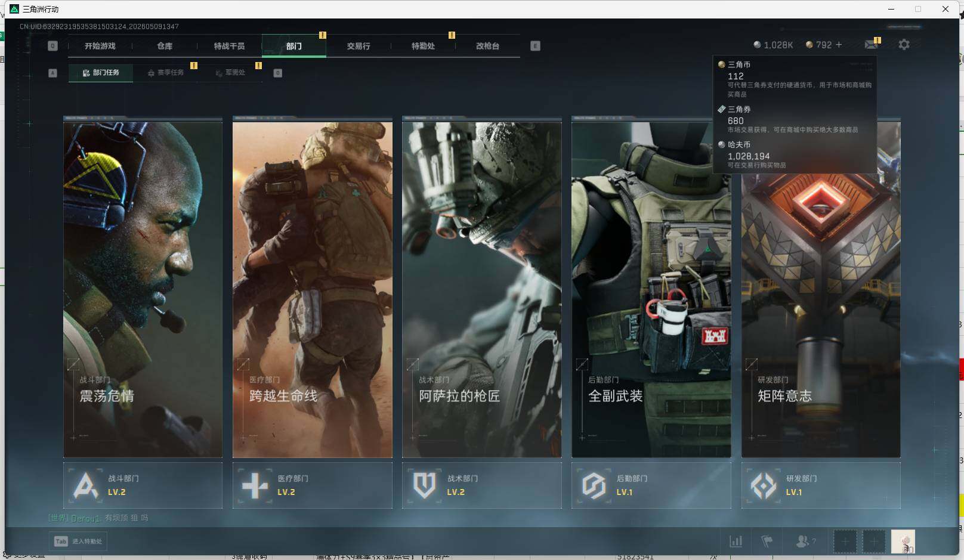964x560 pixels.
Task: Click the E key next-tab icon
Action: (x=535, y=46)
